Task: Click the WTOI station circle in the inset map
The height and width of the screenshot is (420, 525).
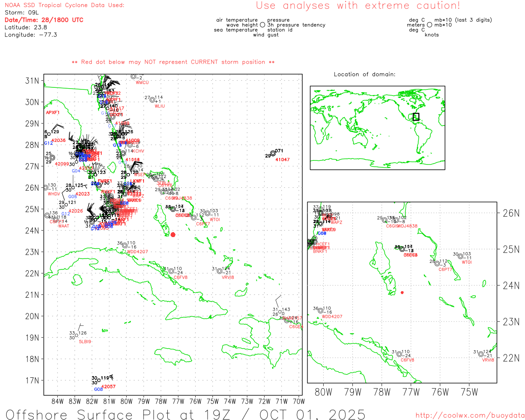Action: [x=461, y=256]
